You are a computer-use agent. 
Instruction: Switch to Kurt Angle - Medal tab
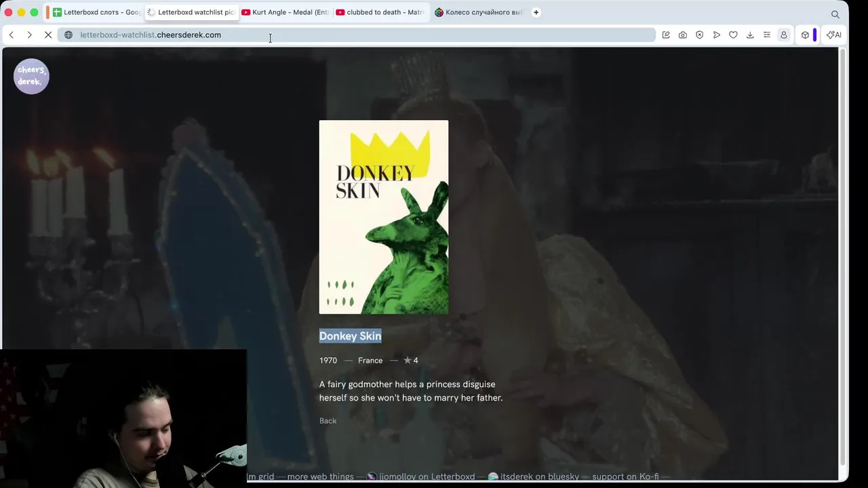(286, 12)
